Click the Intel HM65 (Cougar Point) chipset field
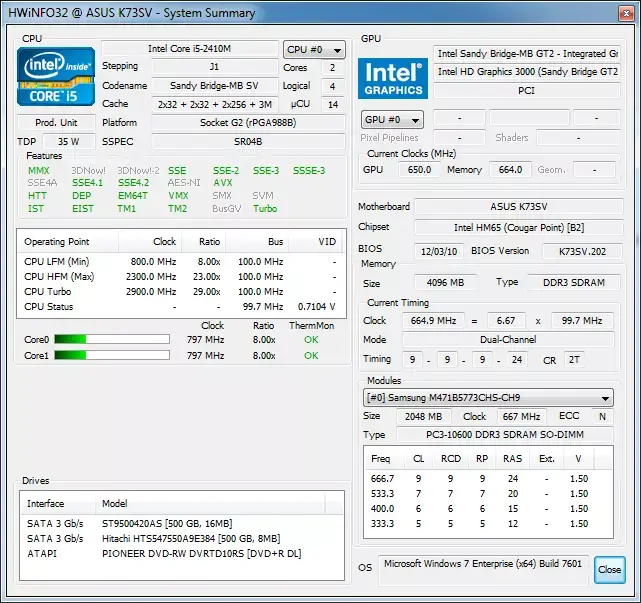This screenshot has width=641, height=603. (519, 228)
